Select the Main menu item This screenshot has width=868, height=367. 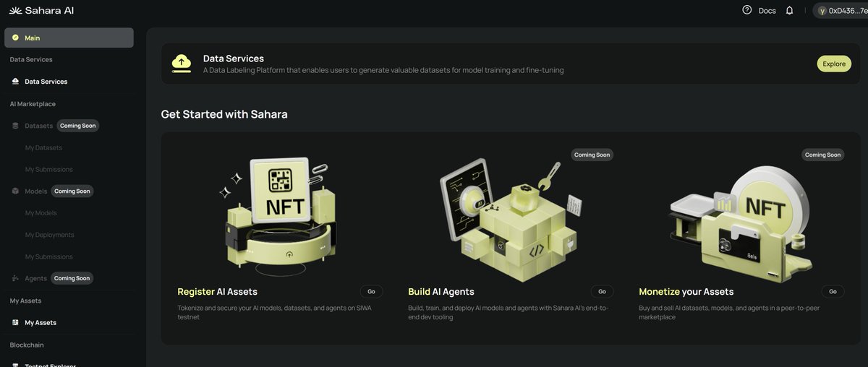pos(69,38)
